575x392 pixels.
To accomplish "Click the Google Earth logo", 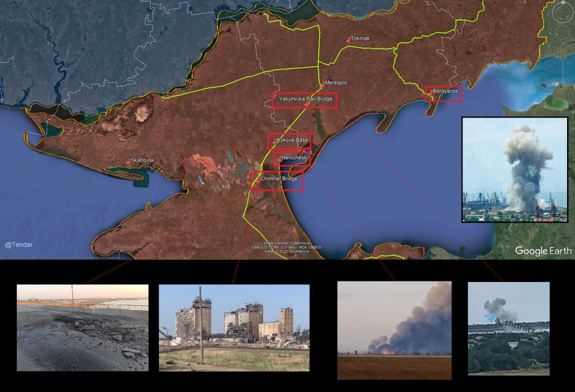I will click(543, 251).
